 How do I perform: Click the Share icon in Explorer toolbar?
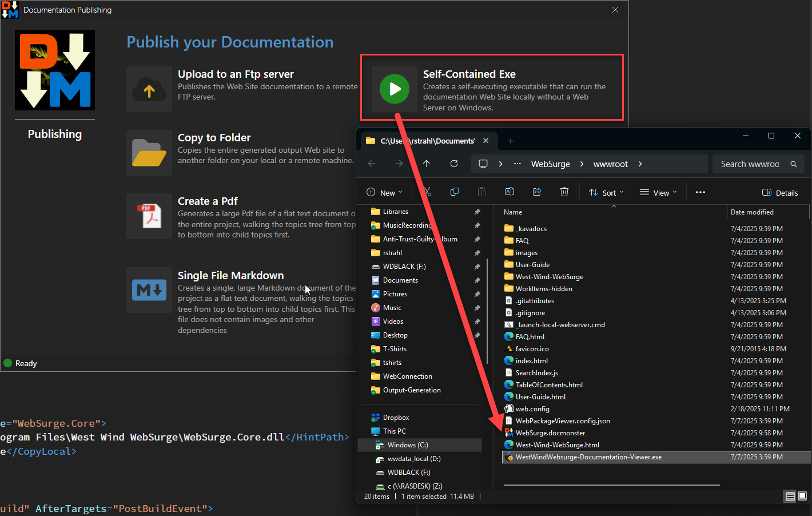(537, 192)
